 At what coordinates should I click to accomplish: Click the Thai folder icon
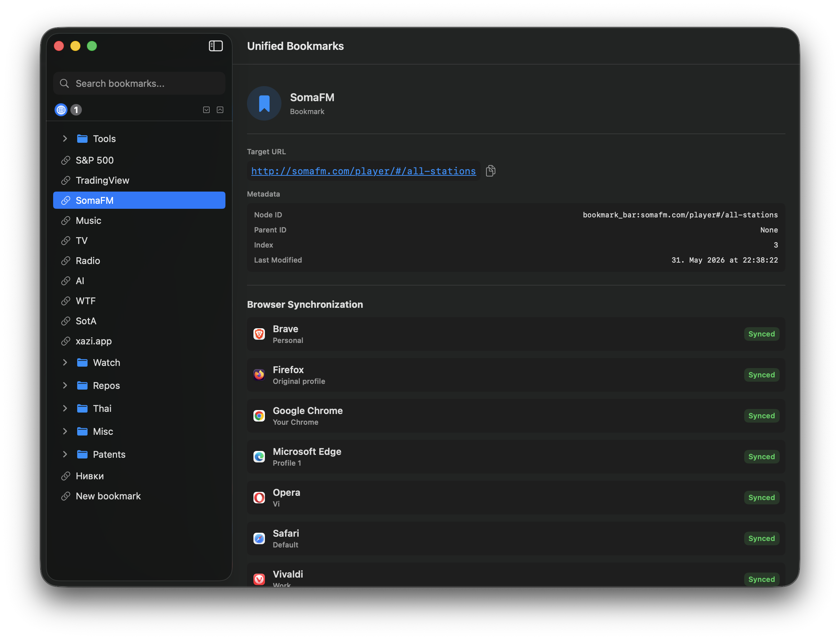[x=82, y=408]
